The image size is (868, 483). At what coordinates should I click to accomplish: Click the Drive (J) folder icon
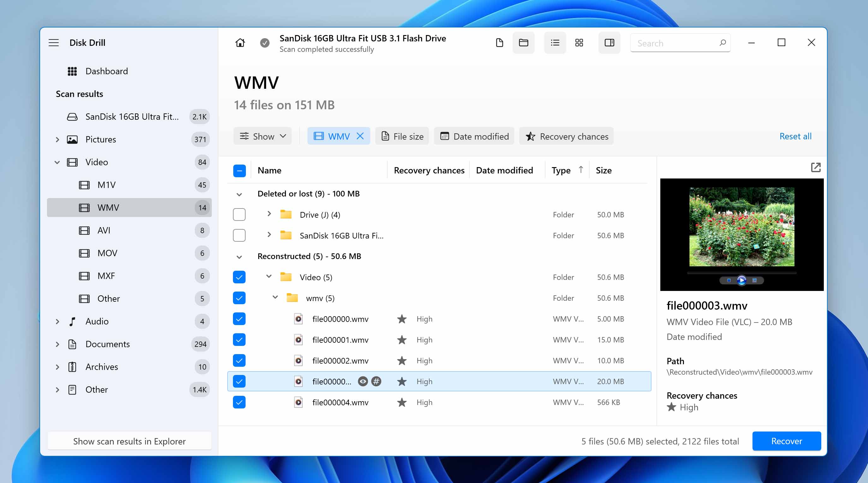[x=286, y=214]
